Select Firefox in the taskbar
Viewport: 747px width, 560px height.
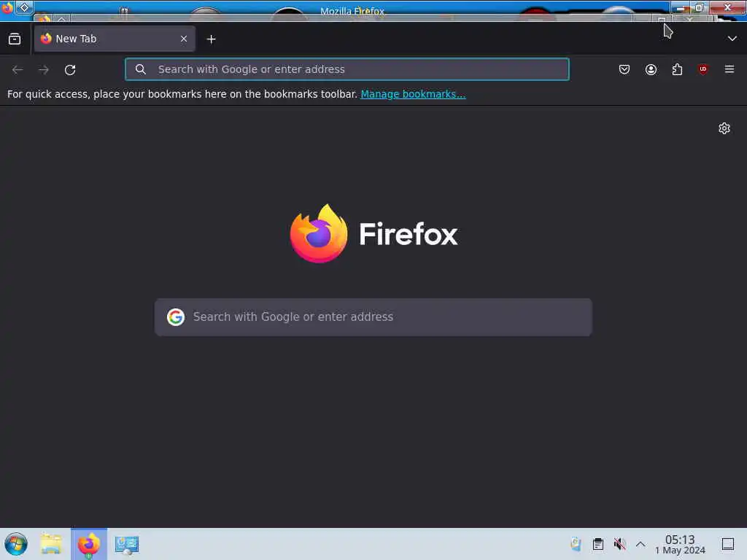[89, 544]
